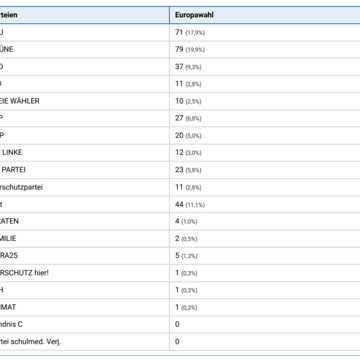
Task: Select the 27 (6,8%) result cell
Action: [265, 118]
